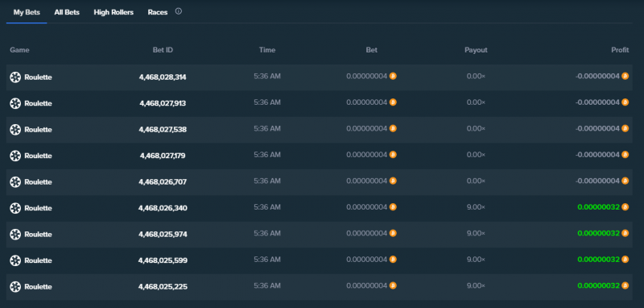The width and height of the screenshot is (644, 308).
Task: Open the Races tab
Action: click(158, 12)
